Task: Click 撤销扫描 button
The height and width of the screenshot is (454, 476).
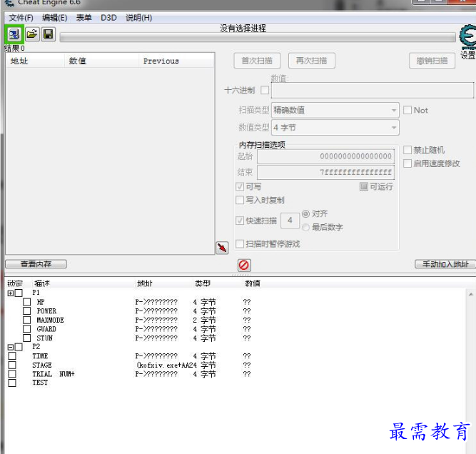Action: (x=432, y=61)
